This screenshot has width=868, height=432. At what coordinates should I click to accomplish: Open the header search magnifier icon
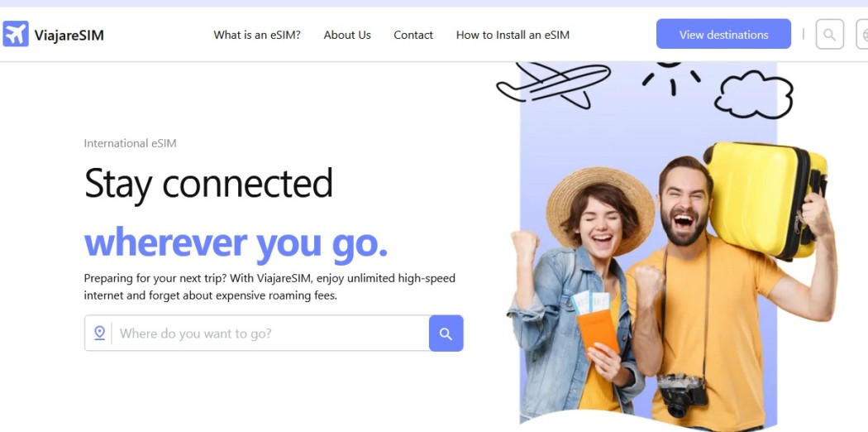point(830,34)
